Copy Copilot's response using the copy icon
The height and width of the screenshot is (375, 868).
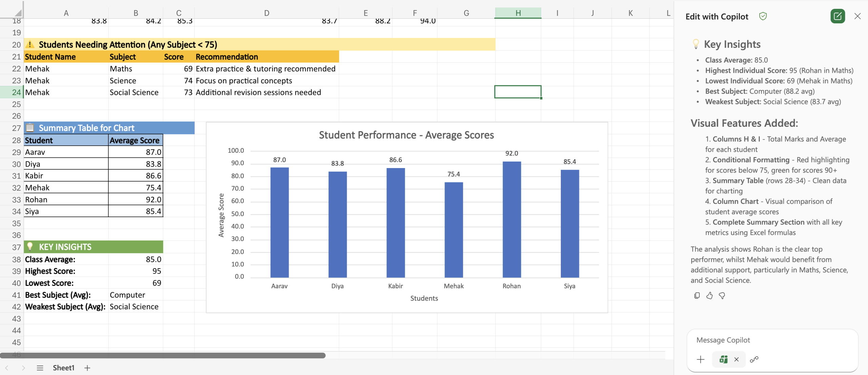point(697,295)
